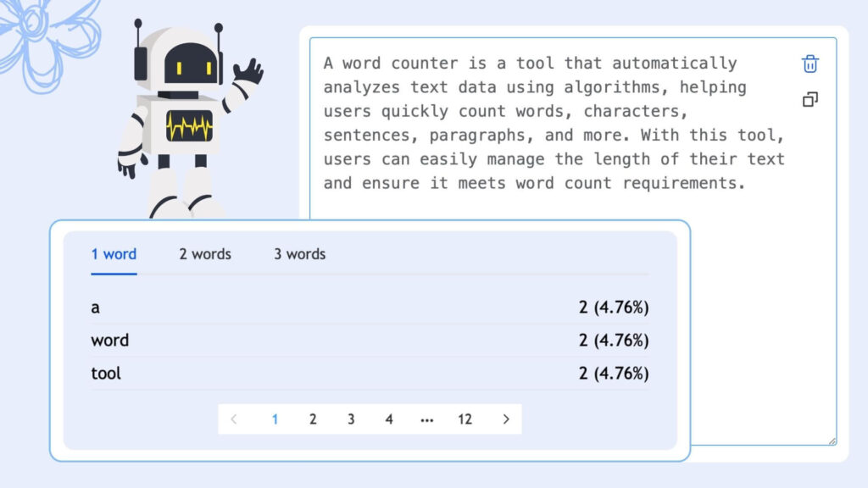Select the keyword row "tool"
Image resolution: width=868 pixels, height=488 pixels.
click(x=370, y=374)
